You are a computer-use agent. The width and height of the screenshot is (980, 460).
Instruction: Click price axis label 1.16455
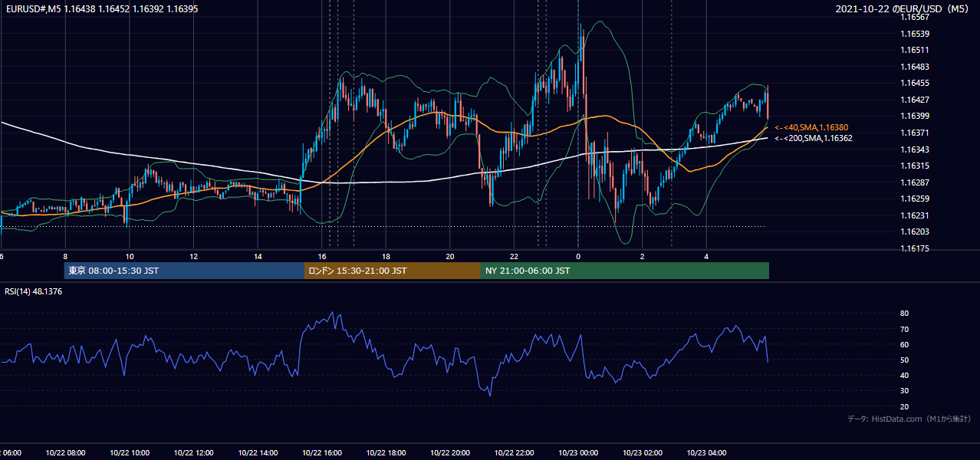(915, 83)
